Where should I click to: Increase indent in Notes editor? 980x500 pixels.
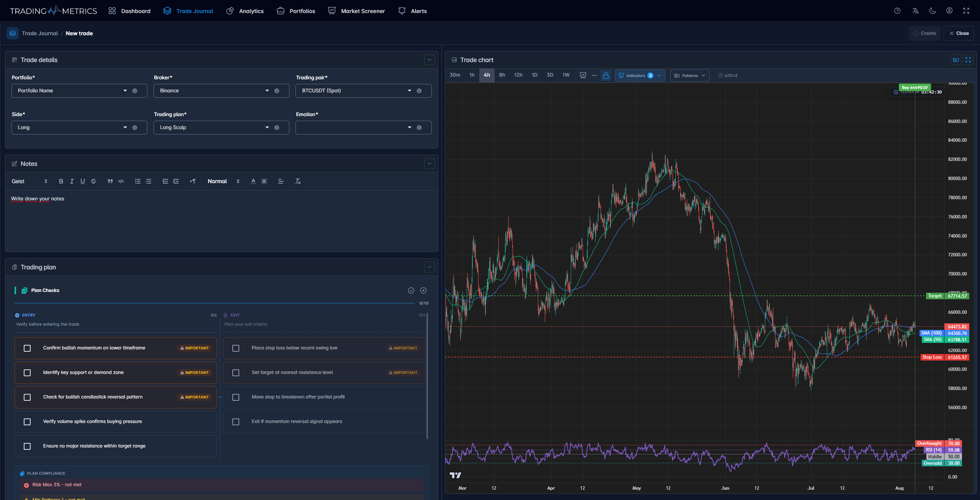(x=176, y=181)
